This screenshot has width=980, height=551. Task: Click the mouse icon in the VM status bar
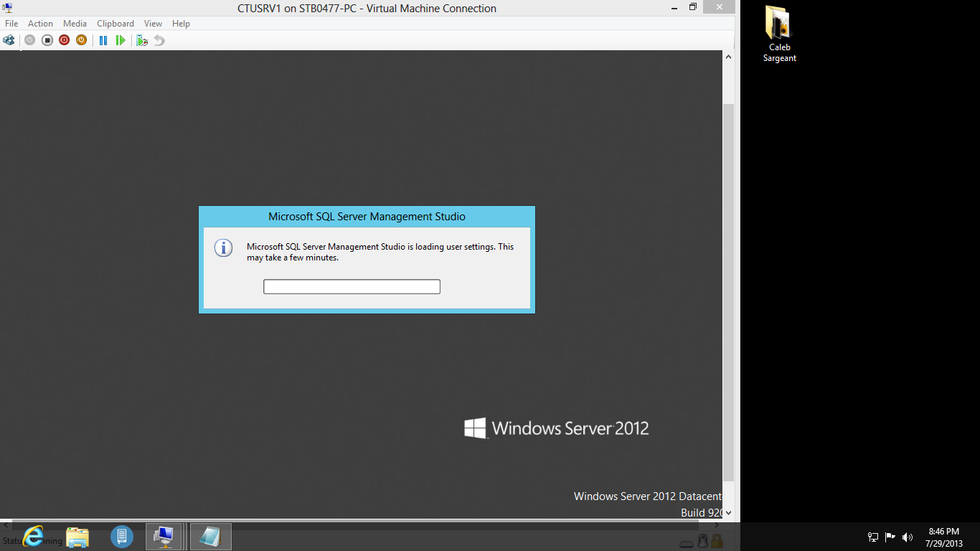click(x=703, y=541)
